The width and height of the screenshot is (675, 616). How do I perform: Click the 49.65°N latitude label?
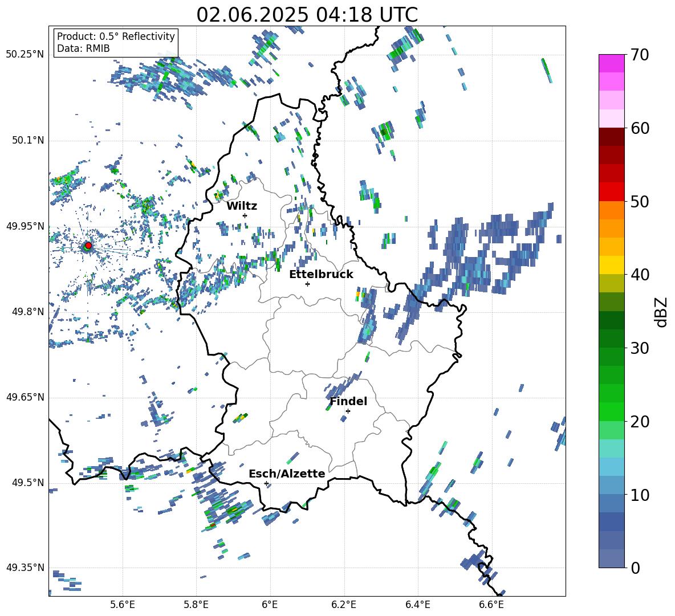25,397
